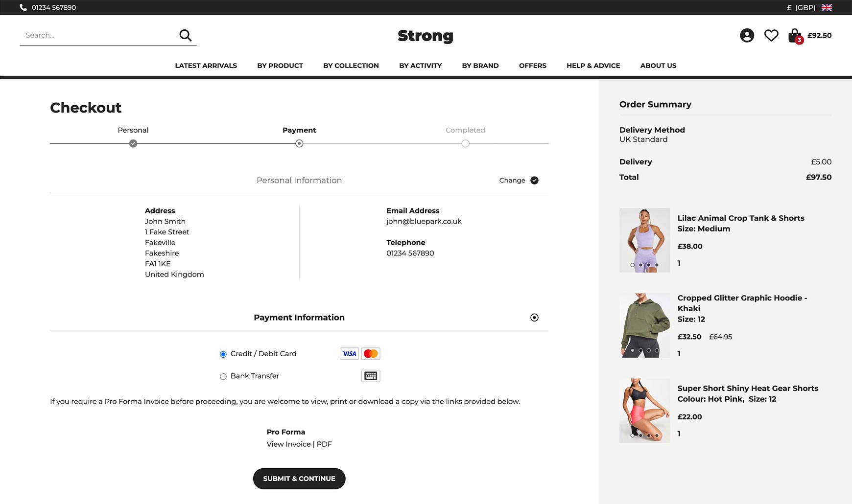
Task: Click the Pro Forma label
Action: coord(286,432)
